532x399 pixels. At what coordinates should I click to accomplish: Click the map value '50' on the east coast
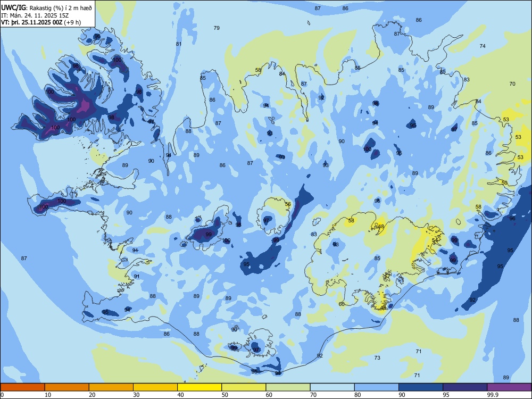click(x=504, y=182)
